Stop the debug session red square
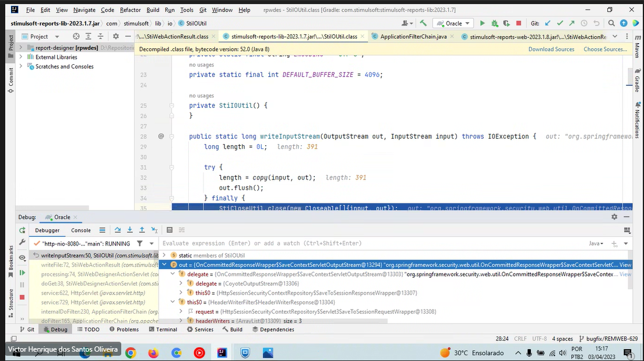 pos(22,297)
